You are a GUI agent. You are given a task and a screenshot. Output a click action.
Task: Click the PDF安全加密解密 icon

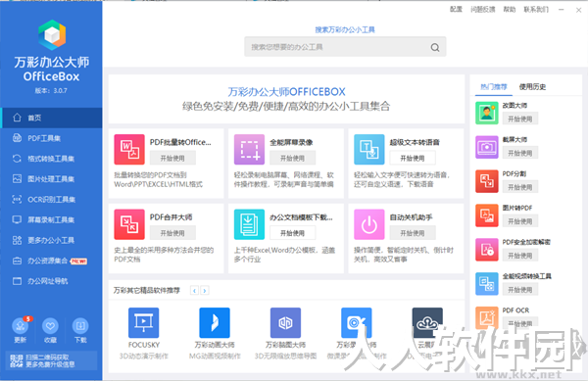[x=487, y=250]
